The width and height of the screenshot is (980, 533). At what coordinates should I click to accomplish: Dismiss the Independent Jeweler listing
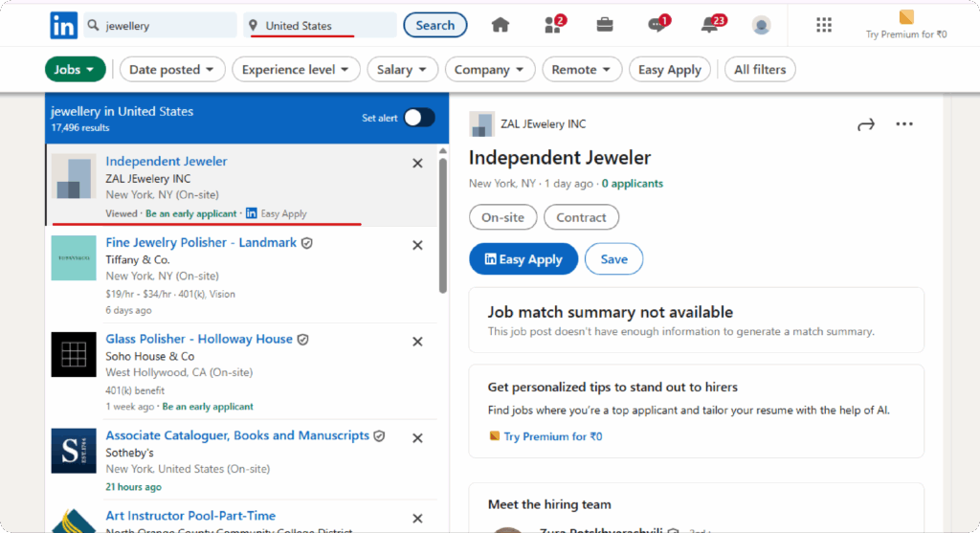(417, 163)
